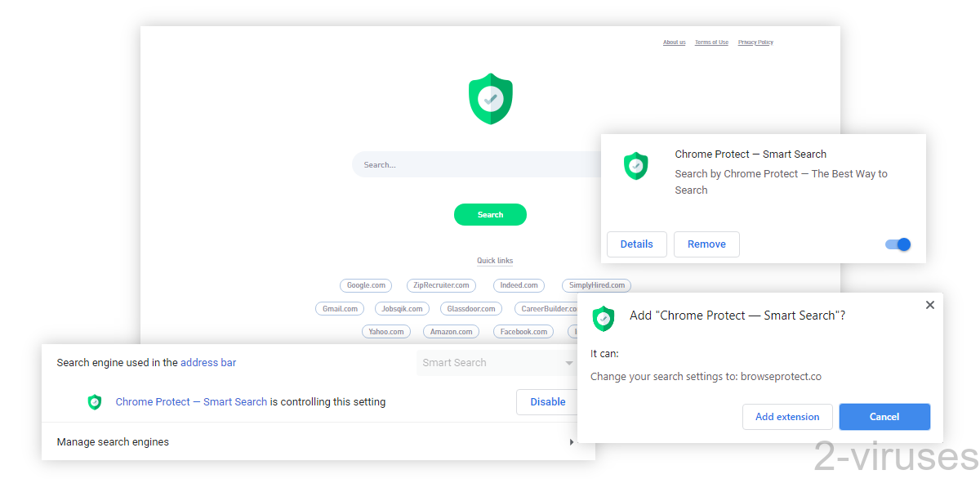Disable Chrome Protect search engine control
Viewport: 980px width, 479px height.
tap(547, 401)
